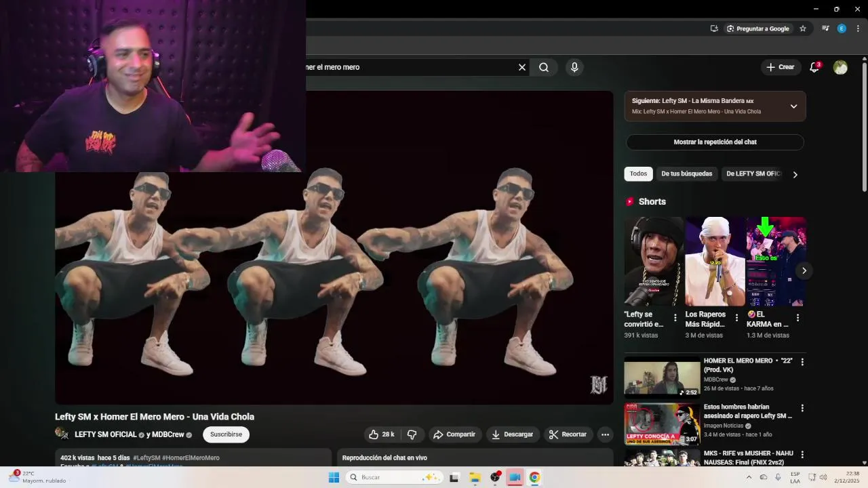Open 'Estos hombres habrían asesinado' video title
Screen dimensions: 868x488
pos(748,411)
